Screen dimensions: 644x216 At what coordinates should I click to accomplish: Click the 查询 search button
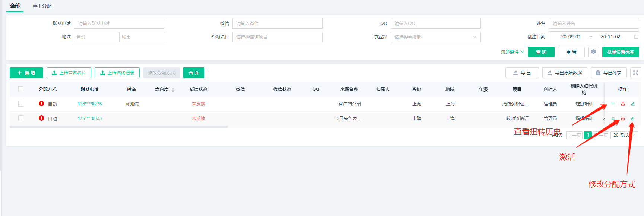[541, 52]
